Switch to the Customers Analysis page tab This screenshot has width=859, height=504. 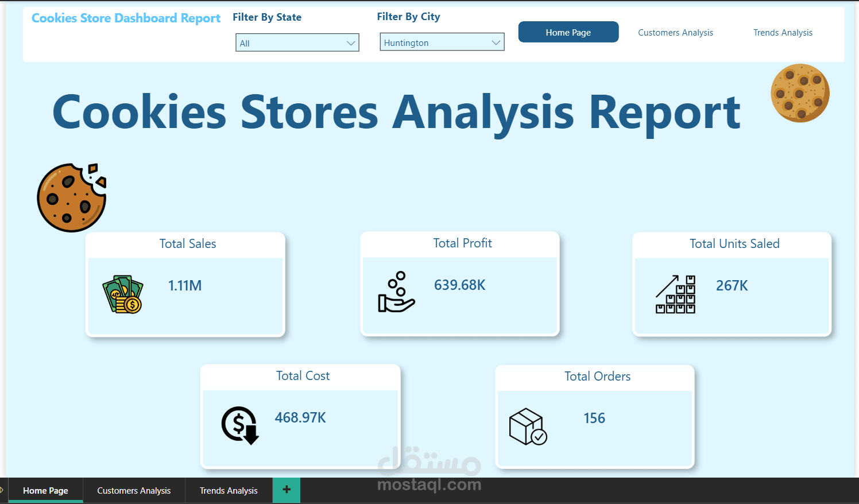pos(134,490)
